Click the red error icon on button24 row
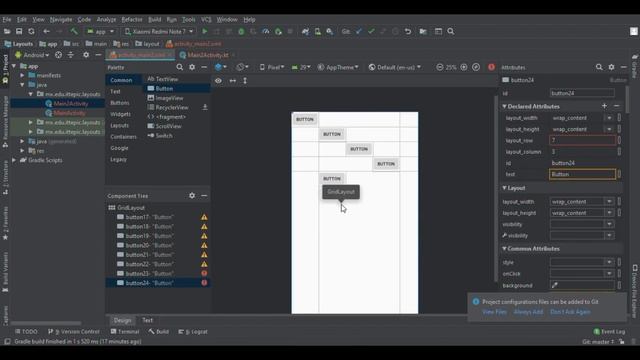640x360 pixels. point(204,283)
